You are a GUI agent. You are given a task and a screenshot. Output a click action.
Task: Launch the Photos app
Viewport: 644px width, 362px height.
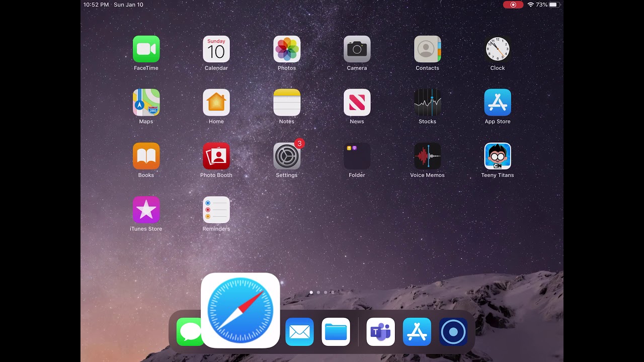coord(287,49)
